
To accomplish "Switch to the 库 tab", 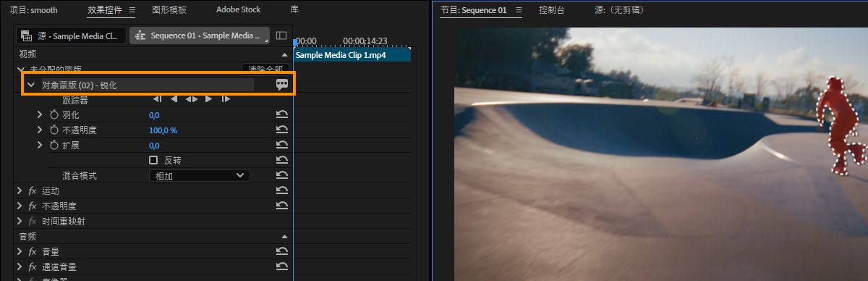I will pyautogui.click(x=294, y=10).
